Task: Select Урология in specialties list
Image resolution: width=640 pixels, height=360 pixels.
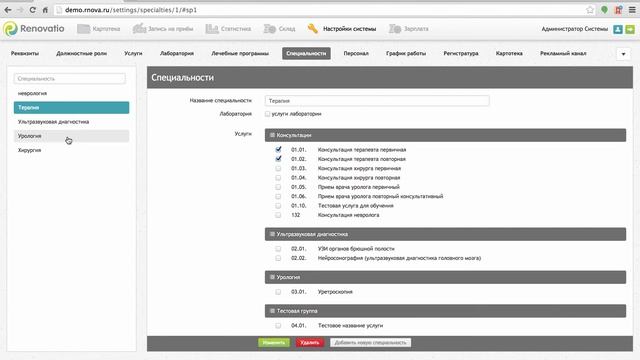Action: (71, 136)
